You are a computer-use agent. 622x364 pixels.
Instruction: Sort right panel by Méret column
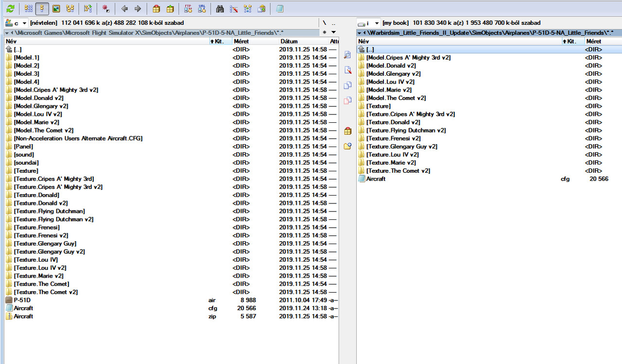(603, 41)
